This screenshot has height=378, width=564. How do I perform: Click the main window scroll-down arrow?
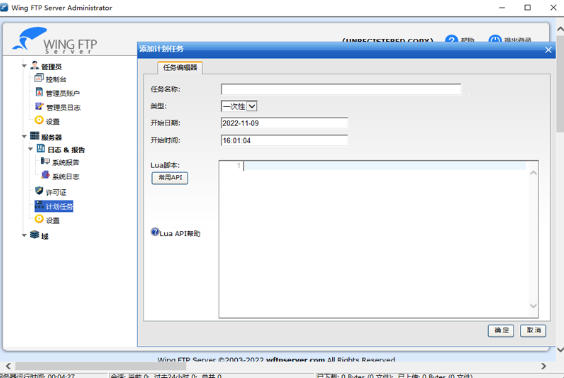coord(560,349)
